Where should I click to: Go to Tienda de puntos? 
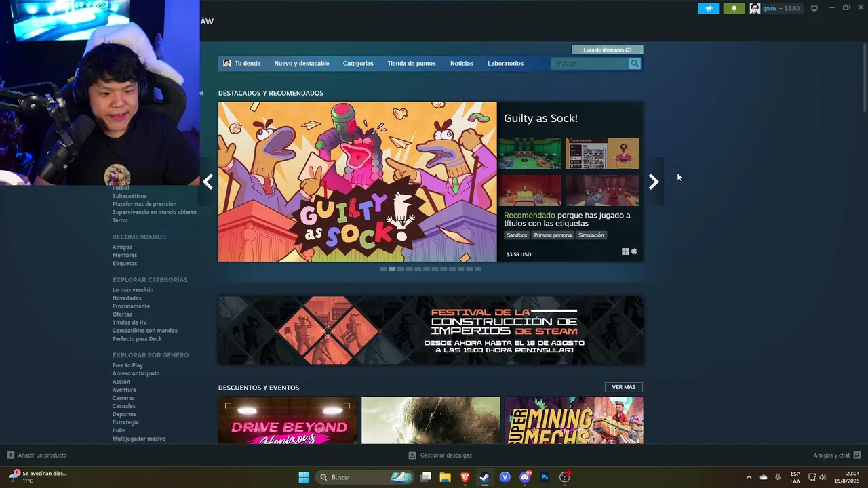pos(412,64)
